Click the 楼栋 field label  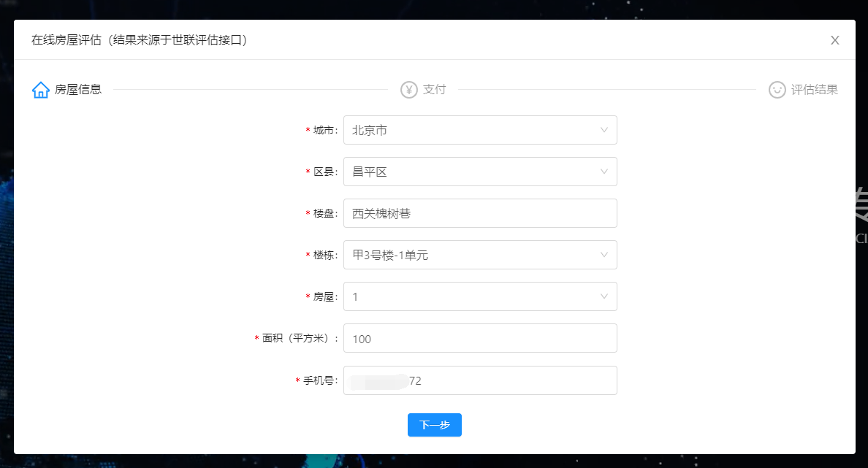coord(325,255)
